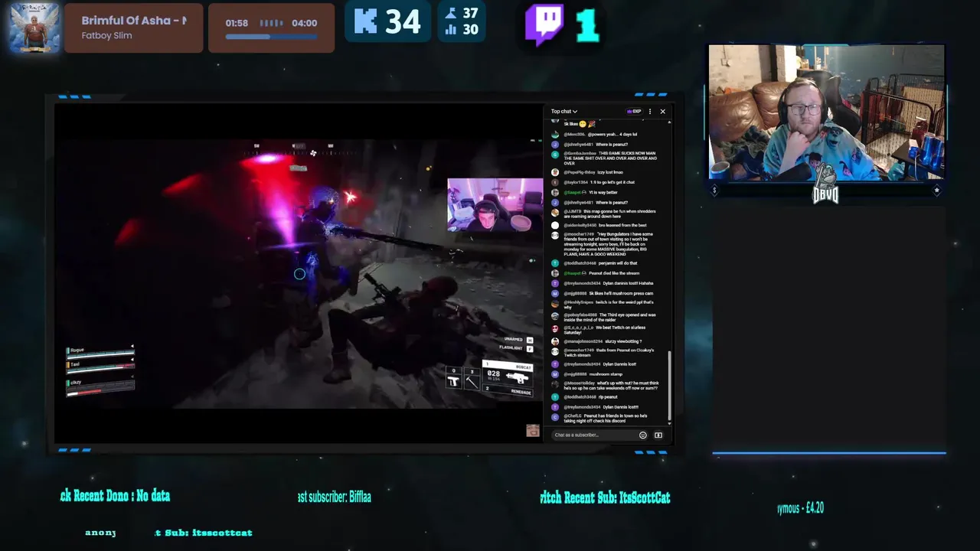The height and width of the screenshot is (551, 980).
Task: Click the MooseHoliday message about nut
Action: (x=611, y=385)
